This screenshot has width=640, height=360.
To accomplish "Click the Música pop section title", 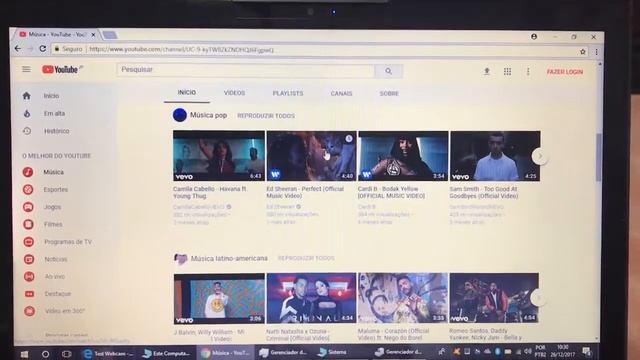I will pos(208,115).
